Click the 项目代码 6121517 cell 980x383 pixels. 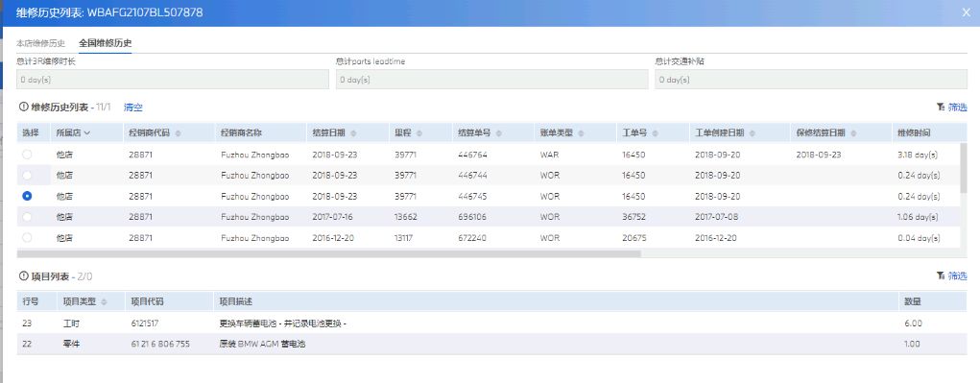click(x=145, y=323)
